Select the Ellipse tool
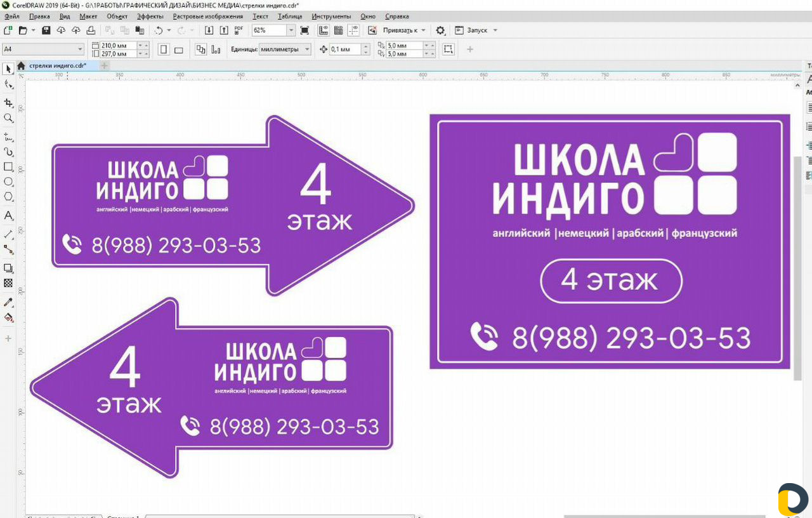Viewport: 812px width, 518px height. tap(9, 182)
